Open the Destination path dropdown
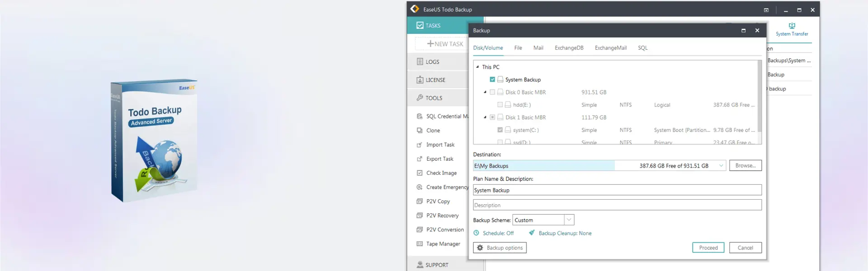 point(721,166)
